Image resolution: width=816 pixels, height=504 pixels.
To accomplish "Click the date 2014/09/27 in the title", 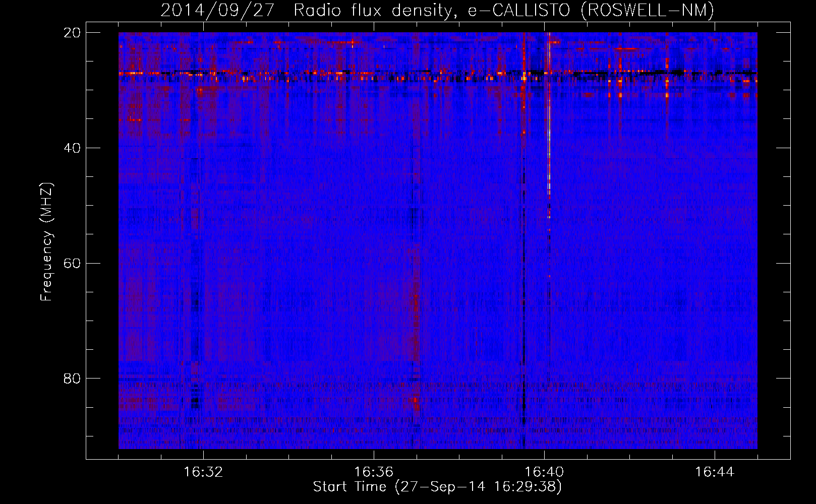I will [217, 11].
